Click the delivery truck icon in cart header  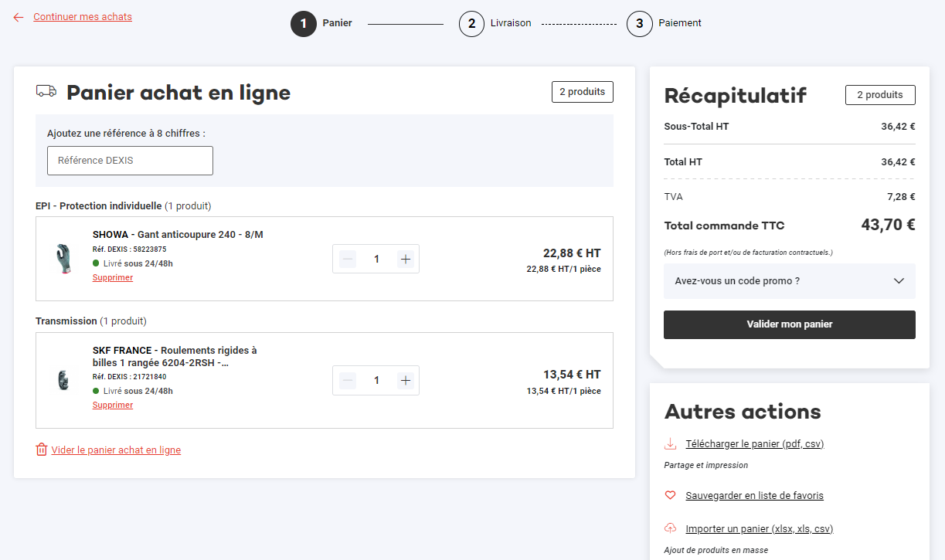[x=46, y=90]
